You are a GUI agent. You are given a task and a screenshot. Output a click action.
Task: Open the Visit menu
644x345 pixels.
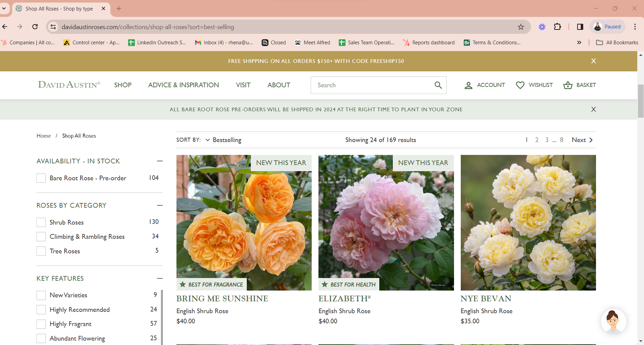pos(243,85)
